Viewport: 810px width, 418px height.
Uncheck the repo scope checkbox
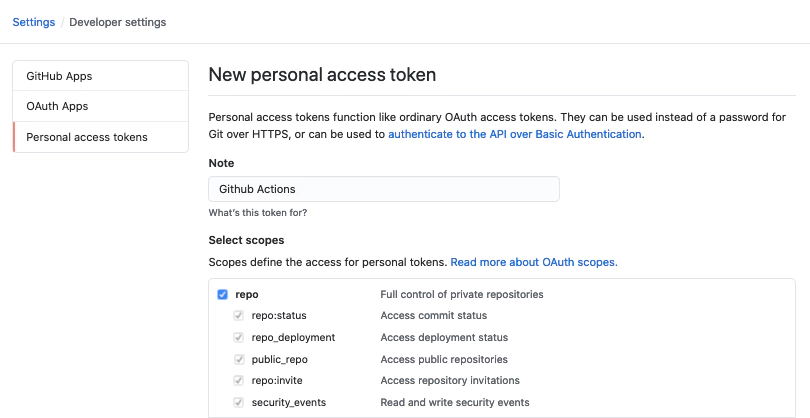click(222, 295)
